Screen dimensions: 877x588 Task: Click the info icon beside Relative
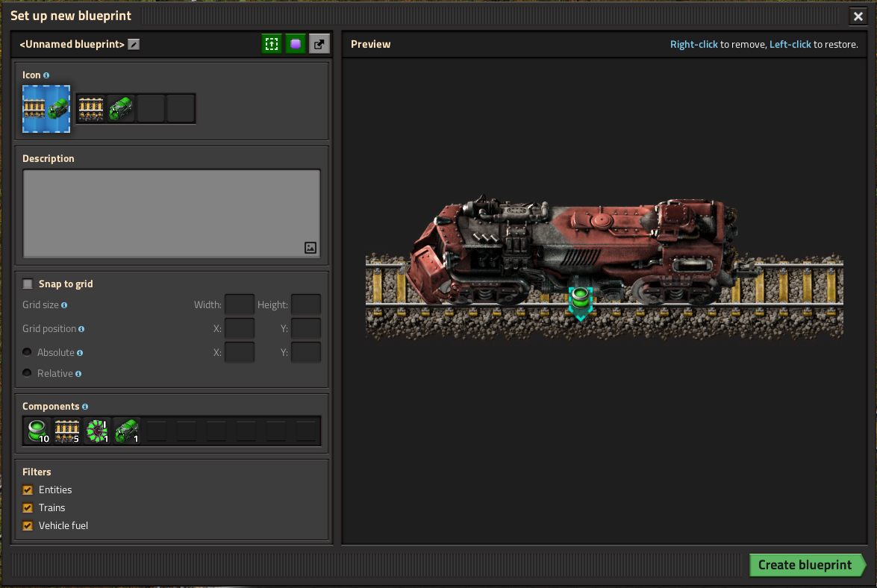[x=78, y=374]
